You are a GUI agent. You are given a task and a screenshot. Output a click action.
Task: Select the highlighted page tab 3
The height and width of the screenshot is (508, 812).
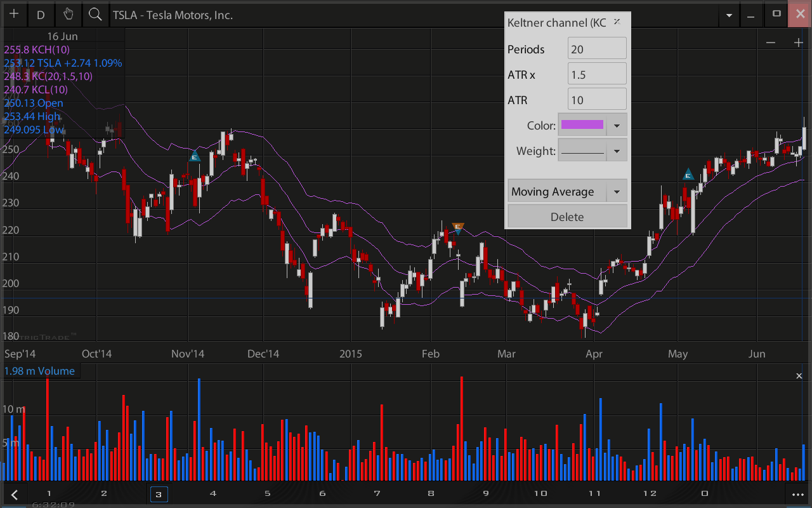pyautogui.click(x=159, y=493)
